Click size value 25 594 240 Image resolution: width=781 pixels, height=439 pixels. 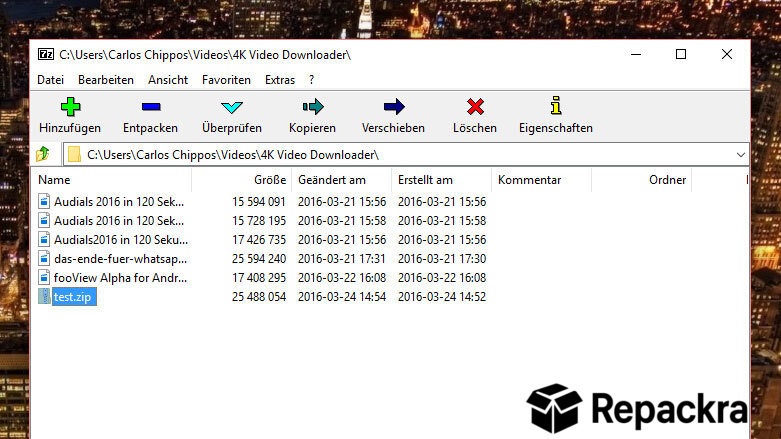pos(259,259)
